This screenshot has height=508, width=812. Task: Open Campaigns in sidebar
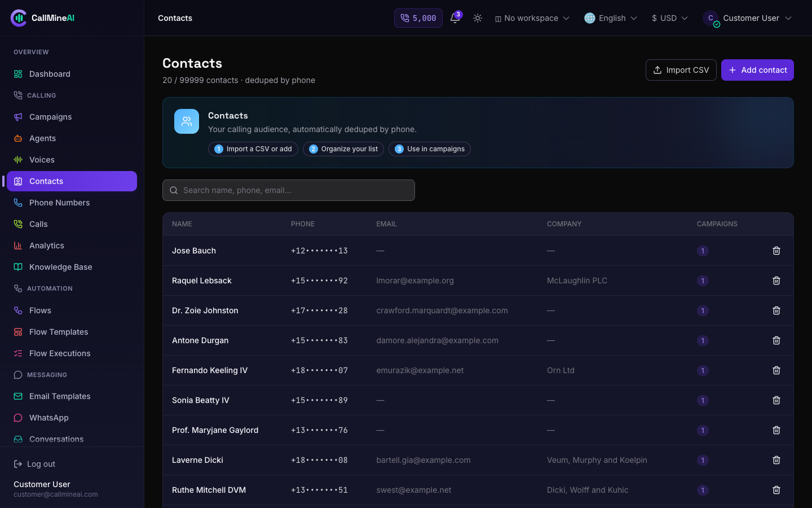(72, 117)
